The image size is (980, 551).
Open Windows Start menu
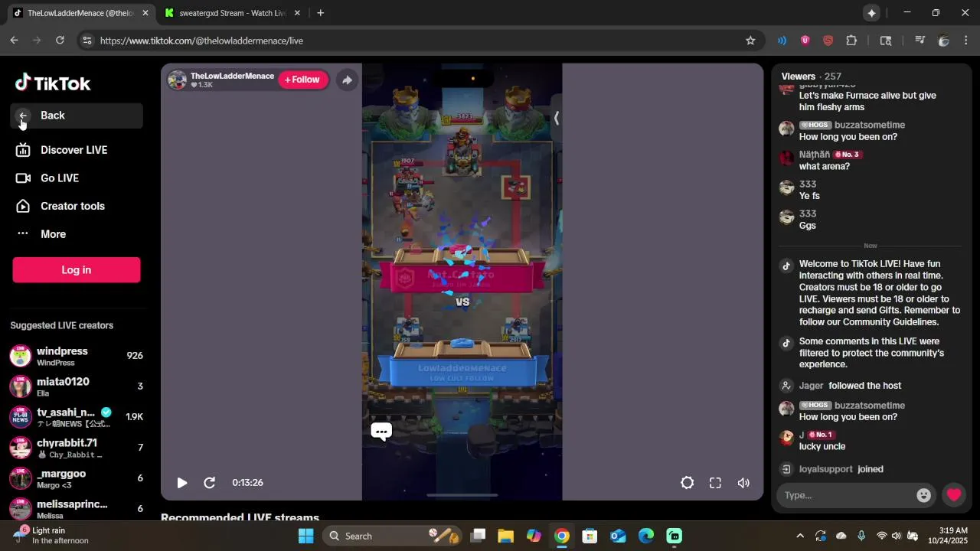pyautogui.click(x=305, y=536)
